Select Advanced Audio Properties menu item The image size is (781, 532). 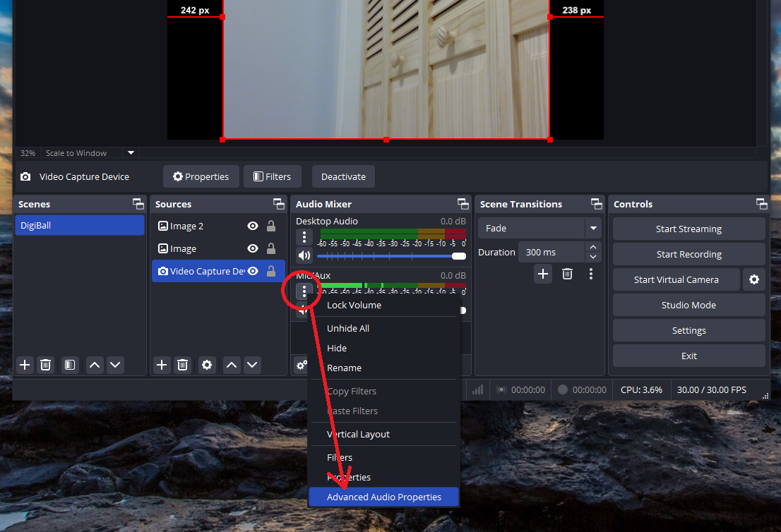[383, 497]
